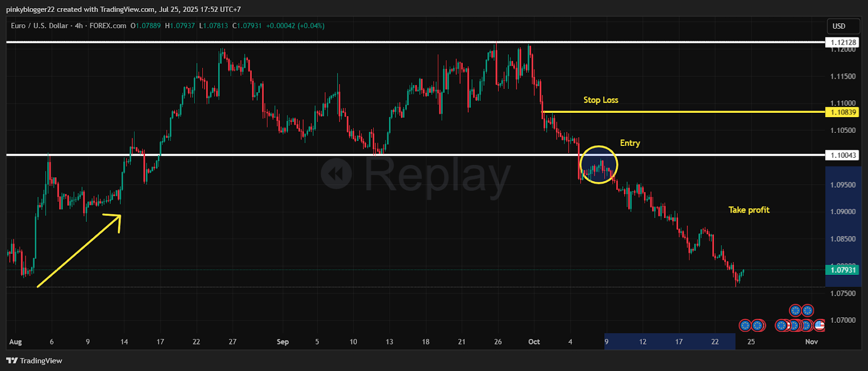This screenshot has height=371, width=868.
Task: Open the USD currency selector
Action: click(843, 26)
